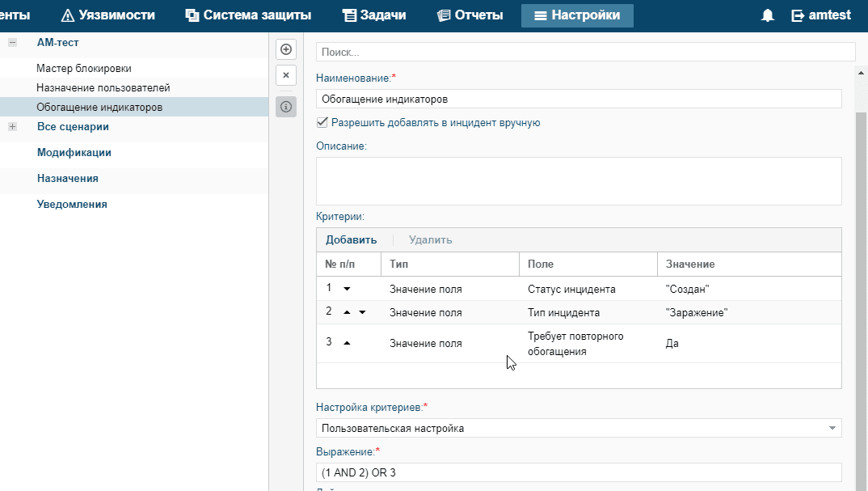Move criterion 2 down with arrow
Screen dimensions: 868x491
click(362, 312)
